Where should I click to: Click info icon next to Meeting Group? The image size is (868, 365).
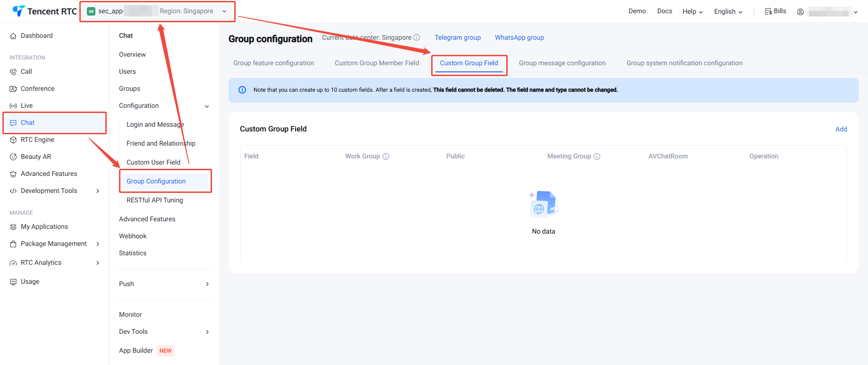597,156
